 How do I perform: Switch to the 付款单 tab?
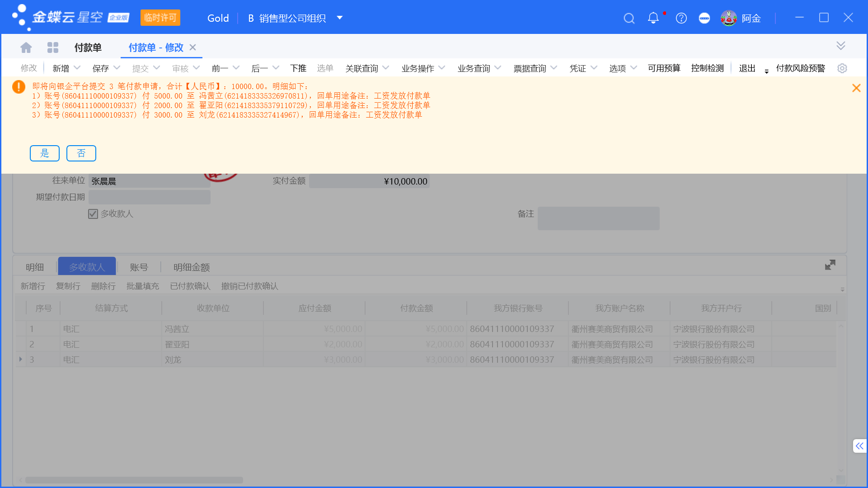(88, 47)
